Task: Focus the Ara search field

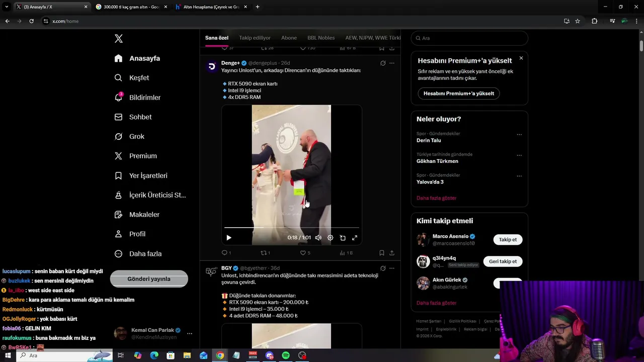Action: point(469,38)
